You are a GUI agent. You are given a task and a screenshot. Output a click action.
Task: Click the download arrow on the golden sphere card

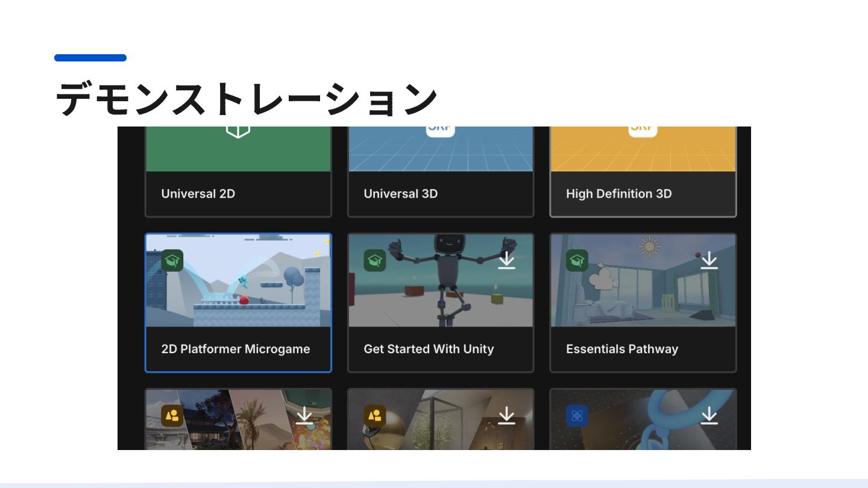point(507,416)
